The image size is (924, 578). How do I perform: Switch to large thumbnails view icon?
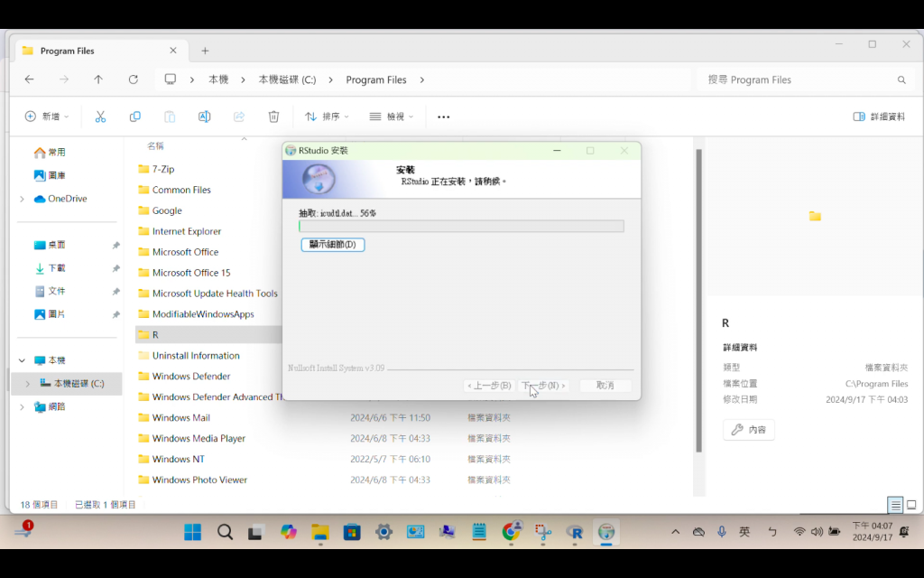tap(911, 505)
